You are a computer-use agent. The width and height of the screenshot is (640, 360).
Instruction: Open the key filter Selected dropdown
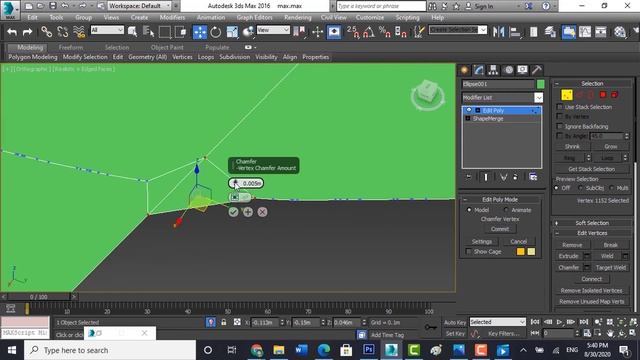pyautogui.click(x=498, y=322)
